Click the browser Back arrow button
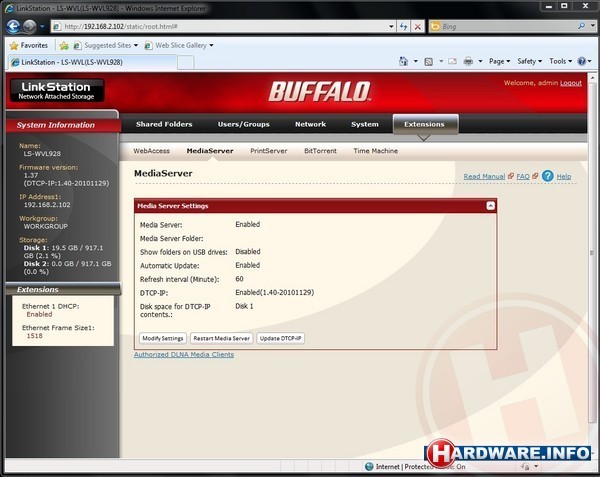This screenshot has width=600, height=477. (13, 26)
